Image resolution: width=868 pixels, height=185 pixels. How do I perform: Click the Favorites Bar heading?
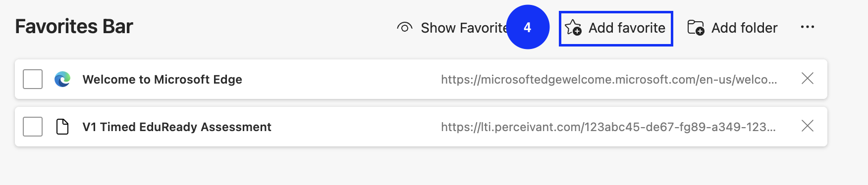tap(74, 27)
